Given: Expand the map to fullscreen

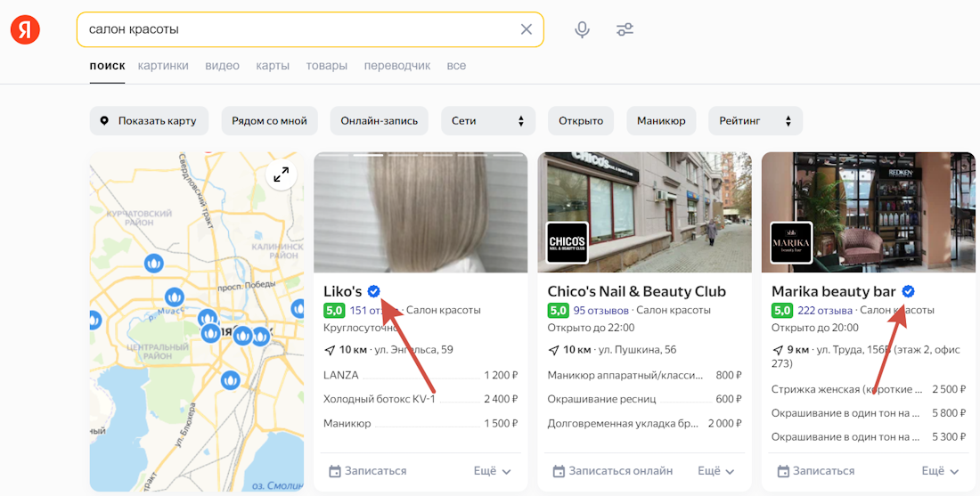Looking at the screenshot, I should click(x=282, y=175).
